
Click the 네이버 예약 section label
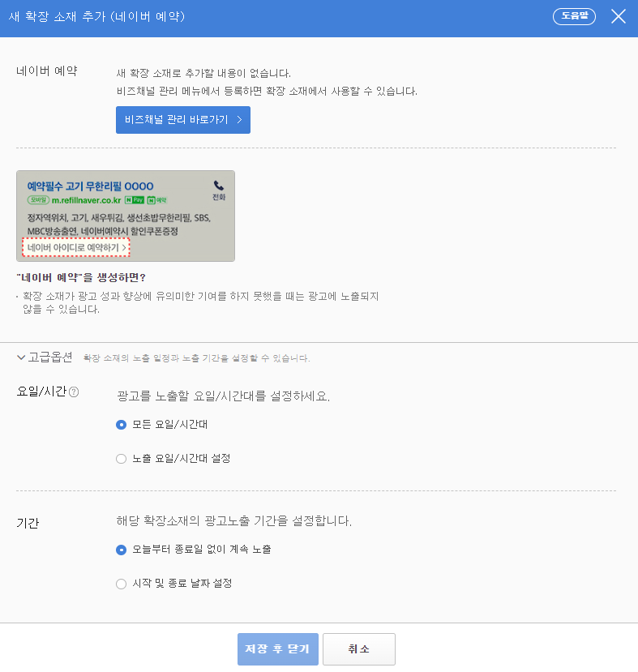pyautogui.click(x=47, y=71)
